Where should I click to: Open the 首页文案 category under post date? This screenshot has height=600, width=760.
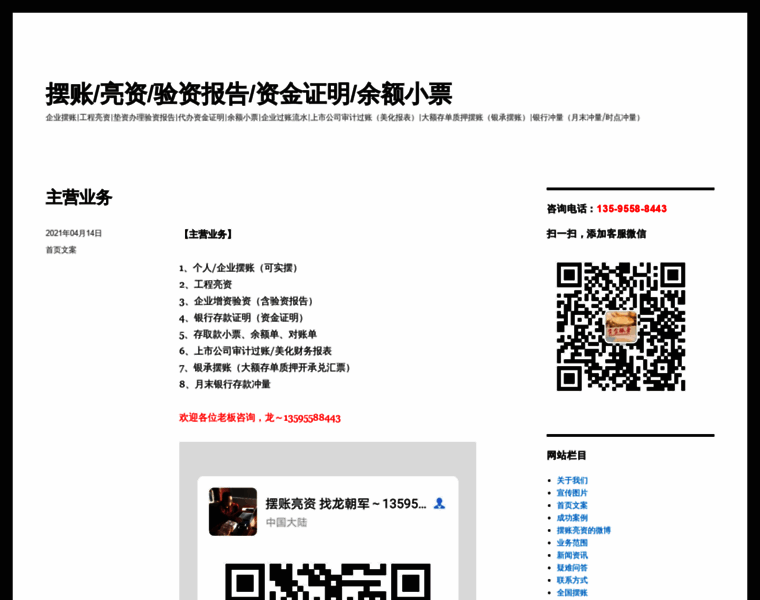pyautogui.click(x=61, y=250)
